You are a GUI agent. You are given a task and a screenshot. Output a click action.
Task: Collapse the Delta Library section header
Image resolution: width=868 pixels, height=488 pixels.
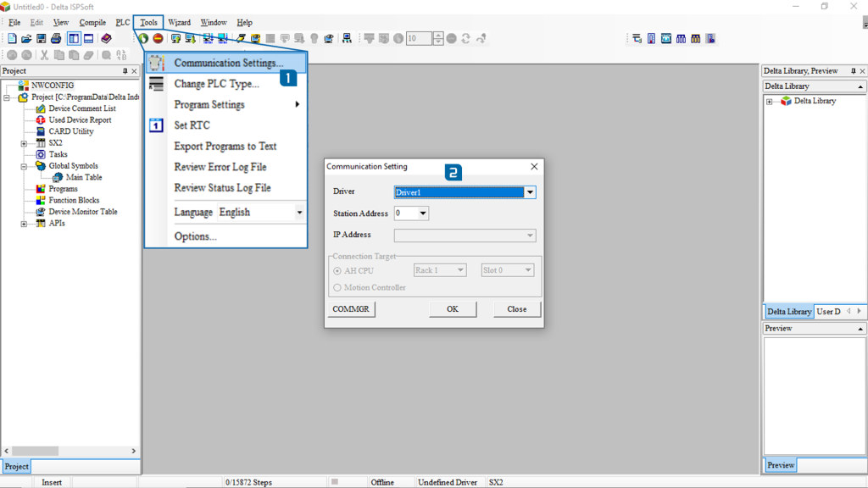[860, 86]
